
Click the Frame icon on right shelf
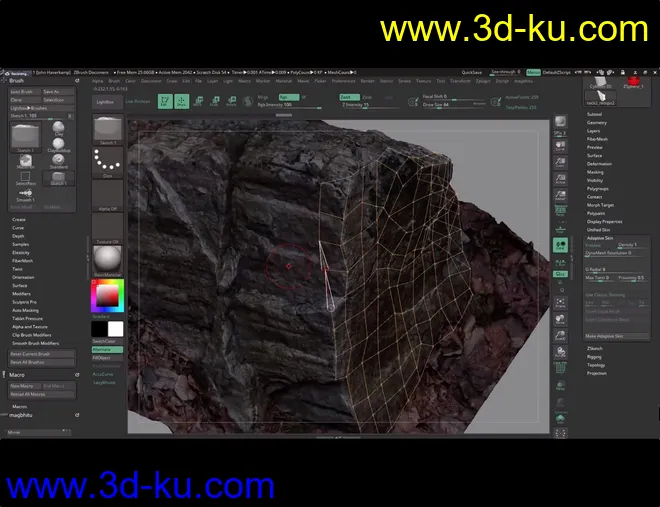point(560,303)
